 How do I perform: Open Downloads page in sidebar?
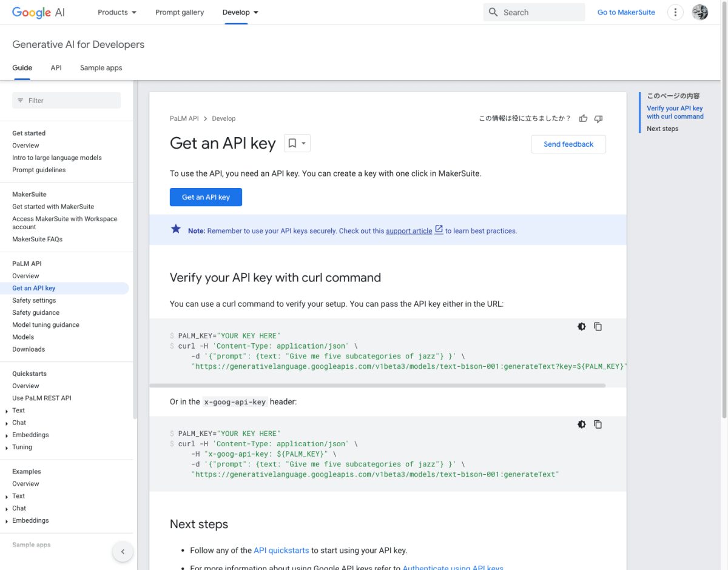tap(29, 349)
